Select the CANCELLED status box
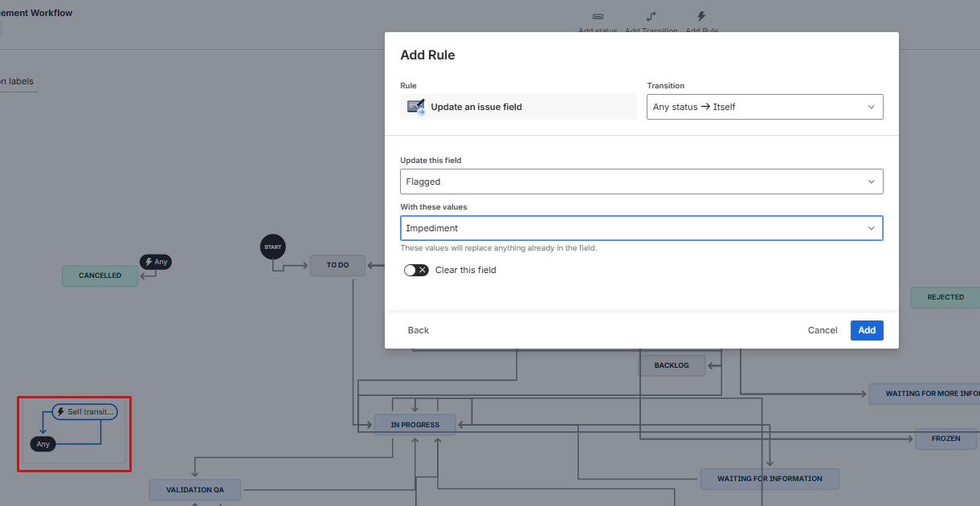Screen dimensions: 980x506 tap(100, 275)
